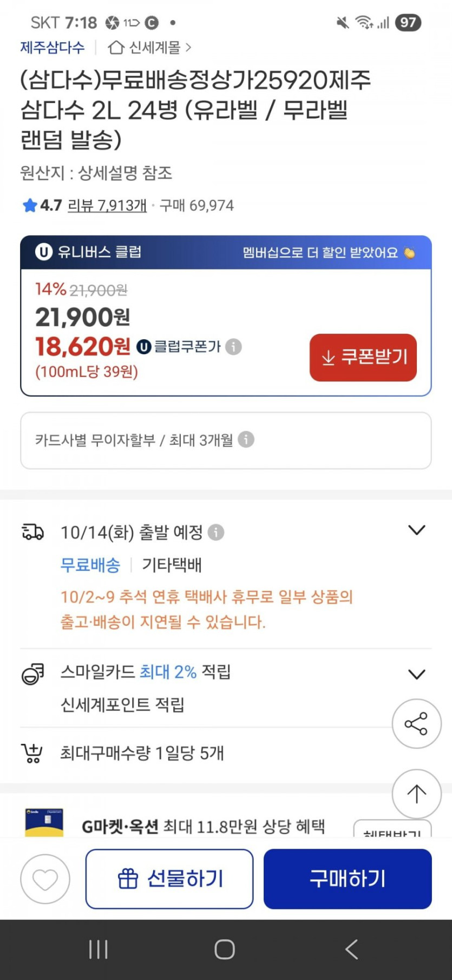This screenshot has height=980, width=452.
Task: Open the 7,913 reviews link
Action: point(107,205)
